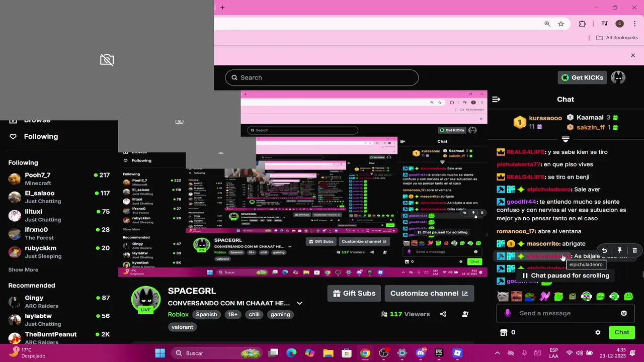Open OBS Studio from the taskbar
The image size is (644, 362).
[384, 353]
